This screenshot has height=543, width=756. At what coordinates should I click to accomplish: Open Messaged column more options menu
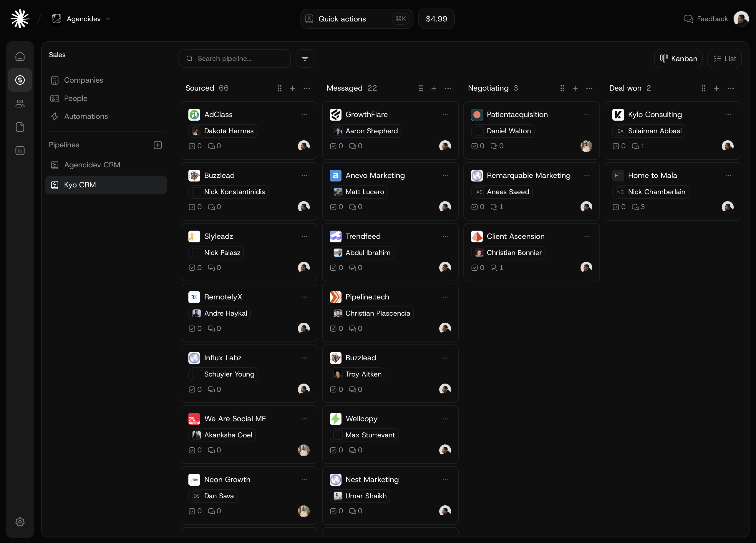[x=448, y=88]
